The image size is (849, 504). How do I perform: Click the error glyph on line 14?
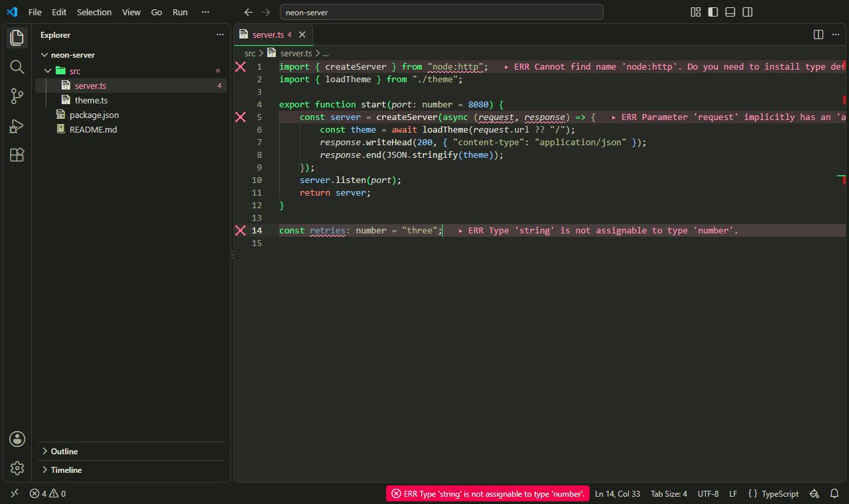pos(240,231)
